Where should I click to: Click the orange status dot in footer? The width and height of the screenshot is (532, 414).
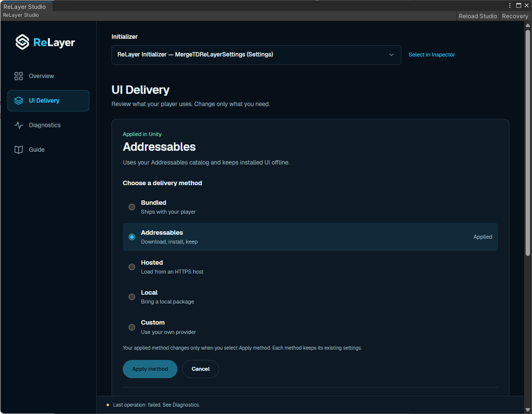[108, 405]
